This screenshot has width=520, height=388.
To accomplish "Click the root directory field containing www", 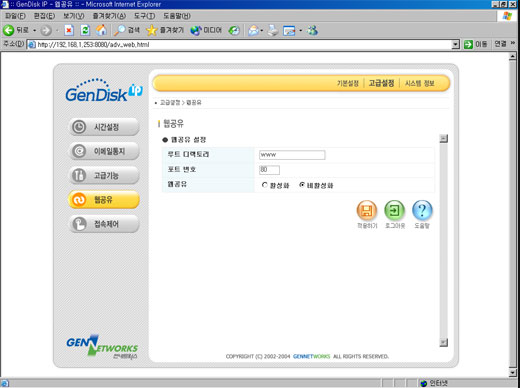I will [292, 155].
